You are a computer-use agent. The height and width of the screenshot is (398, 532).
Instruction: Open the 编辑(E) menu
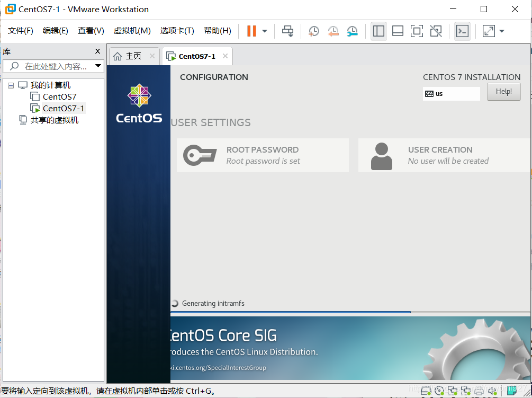(x=55, y=31)
